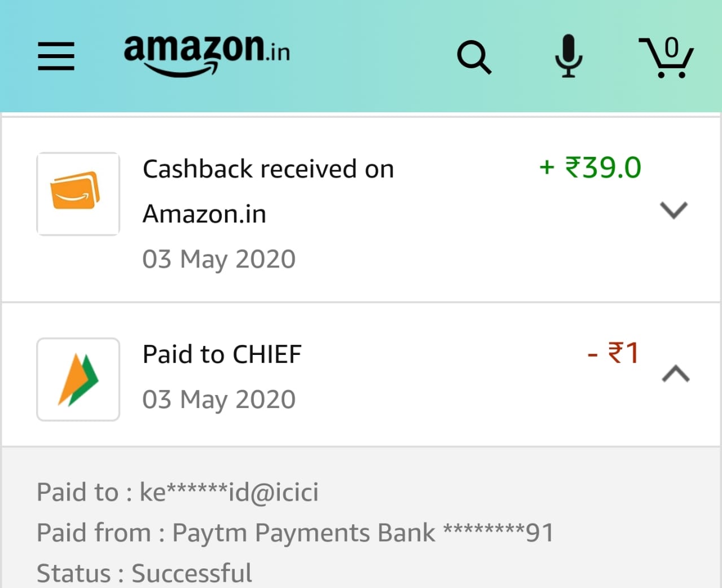The height and width of the screenshot is (588, 722).
Task: Click the .in suffix of the logo
Action: 279,52
